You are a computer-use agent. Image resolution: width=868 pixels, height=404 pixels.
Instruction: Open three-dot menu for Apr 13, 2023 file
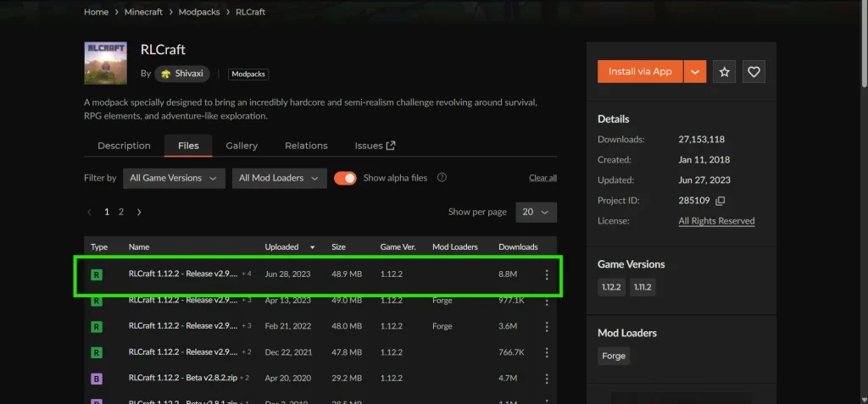[x=547, y=301]
